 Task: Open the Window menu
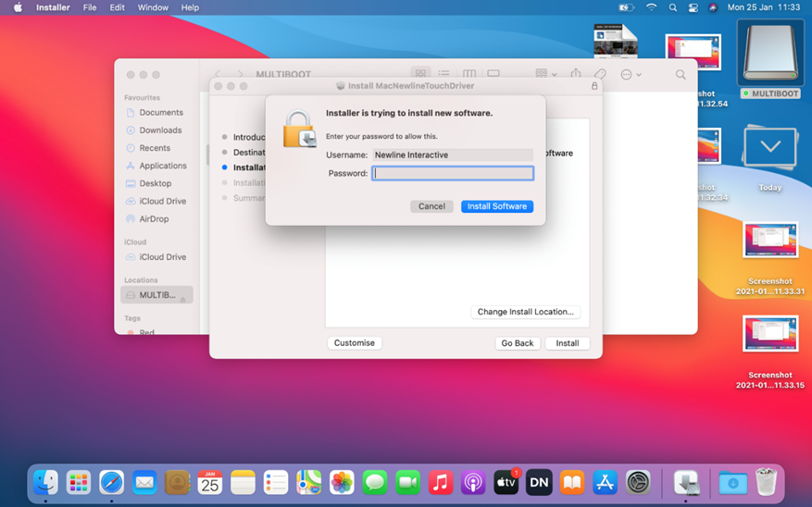[153, 7]
